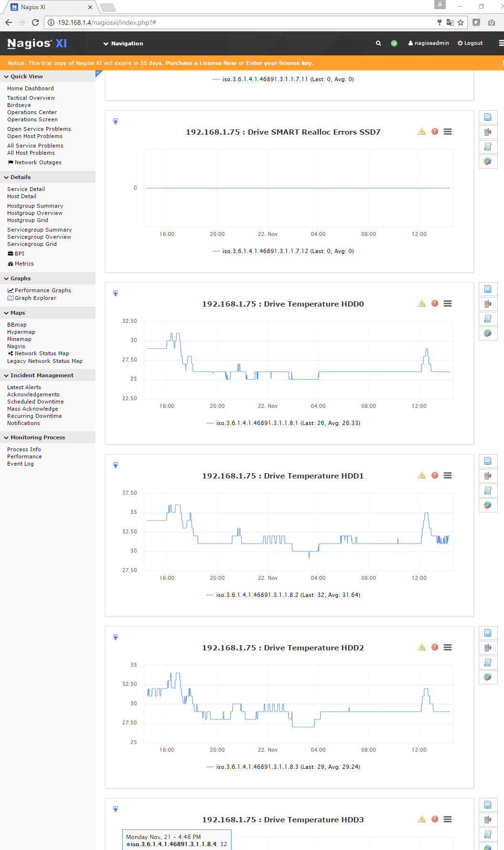The height and width of the screenshot is (850, 504).
Task: Add Drive Temperature HDD0 graph to dashboard
Action: tap(115, 293)
